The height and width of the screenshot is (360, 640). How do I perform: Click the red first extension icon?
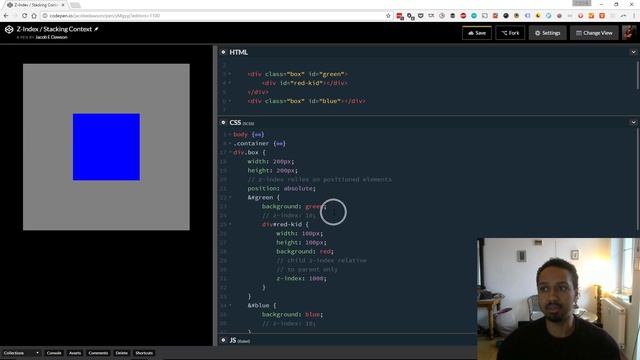[400, 16]
